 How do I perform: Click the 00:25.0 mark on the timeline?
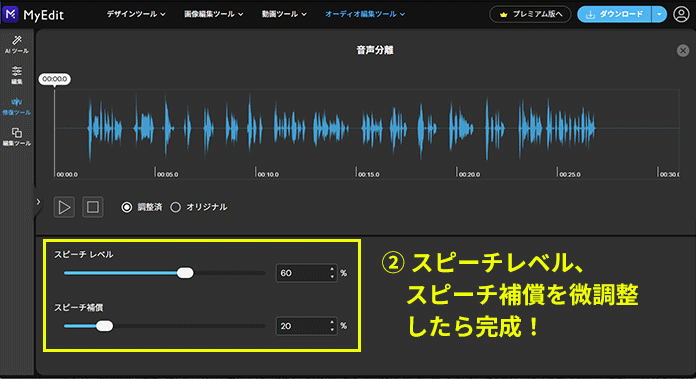569,174
